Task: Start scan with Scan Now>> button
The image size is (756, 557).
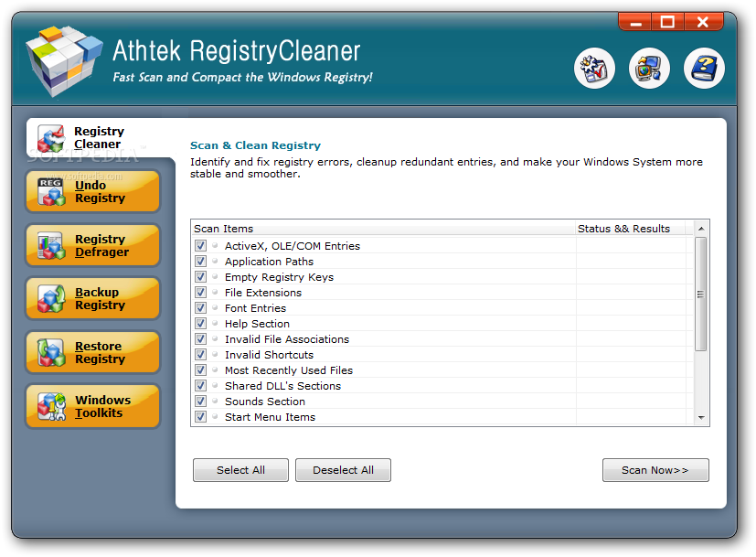Action: [655, 470]
